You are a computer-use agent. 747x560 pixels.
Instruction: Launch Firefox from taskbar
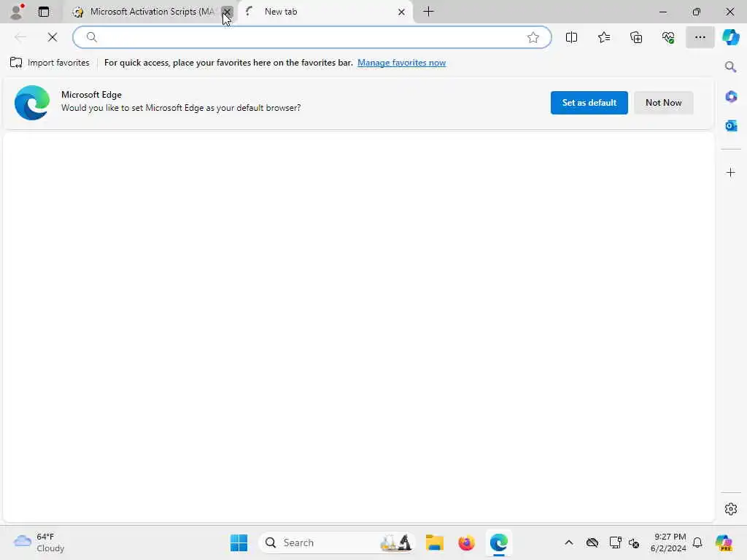(x=466, y=542)
